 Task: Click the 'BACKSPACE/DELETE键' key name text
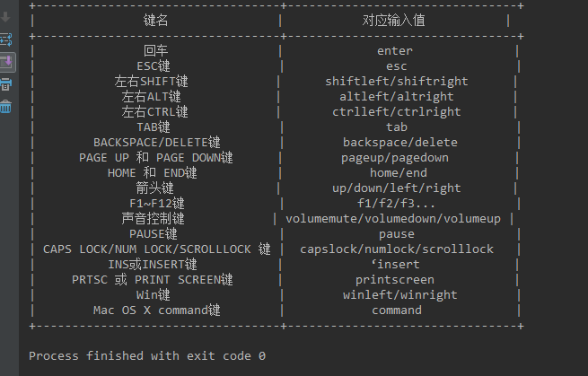tap(157, 143)
